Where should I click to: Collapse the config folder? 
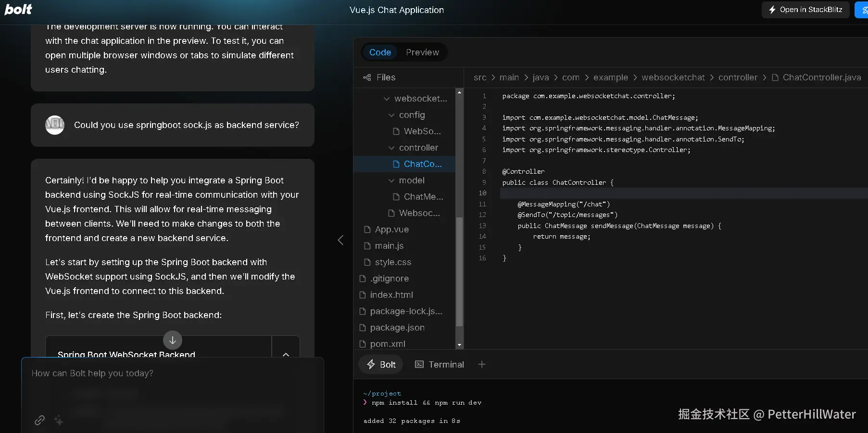tap(406, 115)
